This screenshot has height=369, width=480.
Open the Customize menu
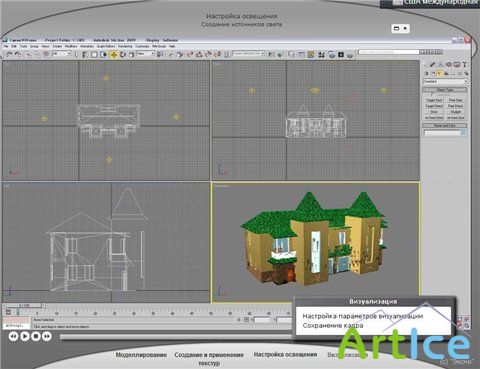coord(142,46)
